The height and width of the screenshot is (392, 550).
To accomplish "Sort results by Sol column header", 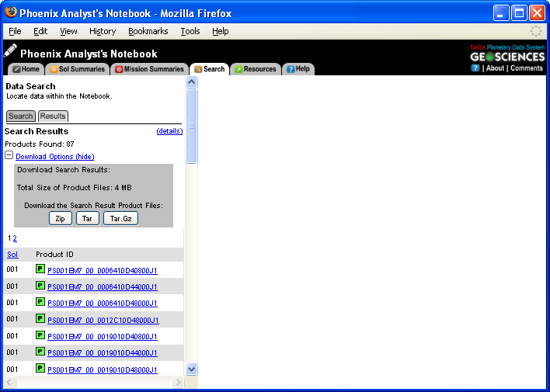I will 12,255.
